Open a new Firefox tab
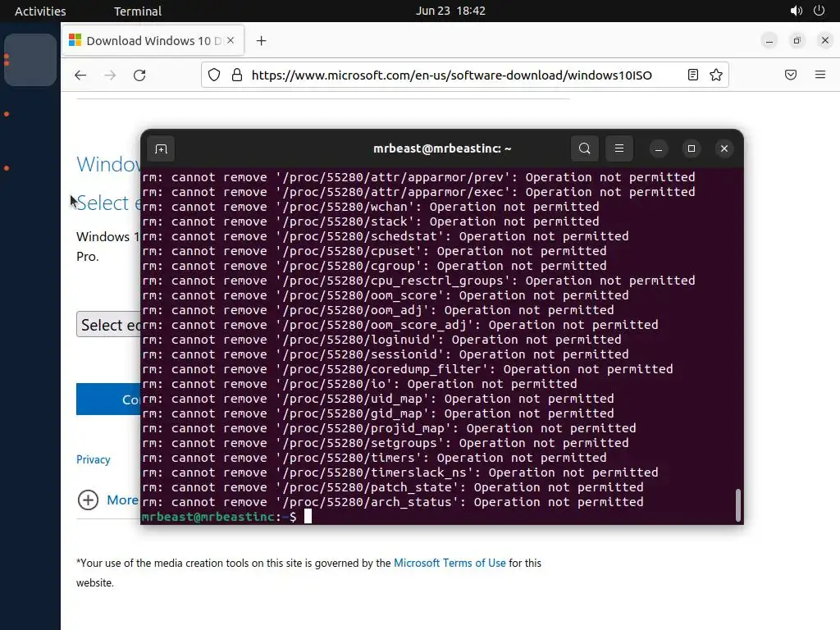The width and height of the screenshot is (840, 630). tap(262, 41)
